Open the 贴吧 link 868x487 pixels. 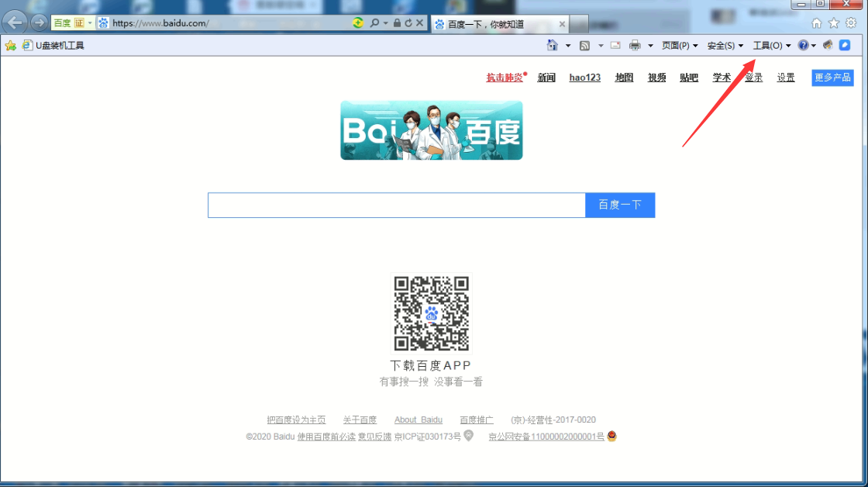(x=689, y=78)
